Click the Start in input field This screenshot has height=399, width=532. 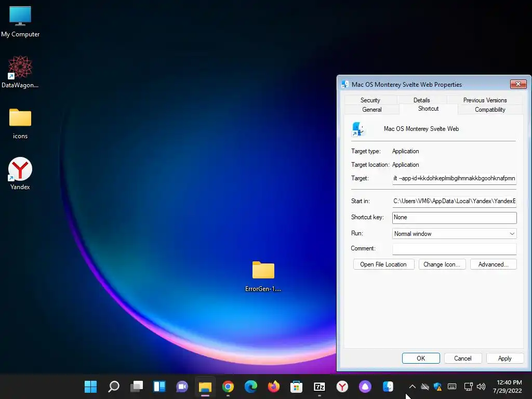point(454,201)
